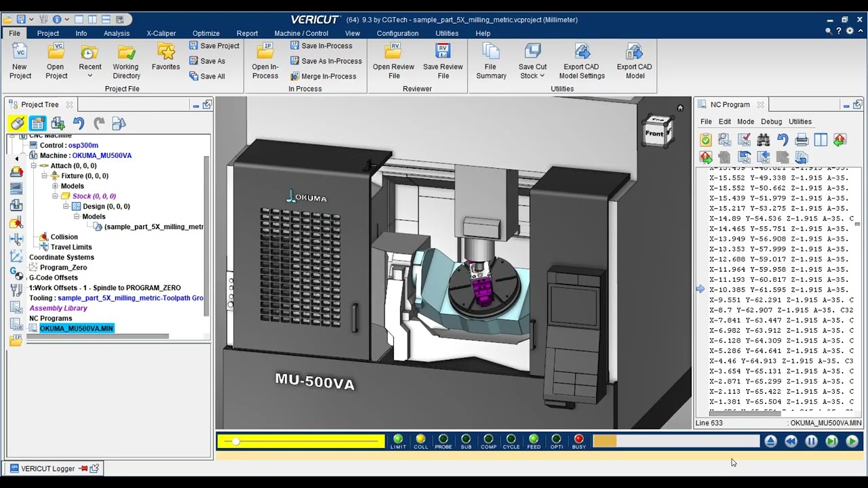This screenshot has width=868, height=488.
Task: Click the G-Code sidebar icon
Action: click(16, 272)
